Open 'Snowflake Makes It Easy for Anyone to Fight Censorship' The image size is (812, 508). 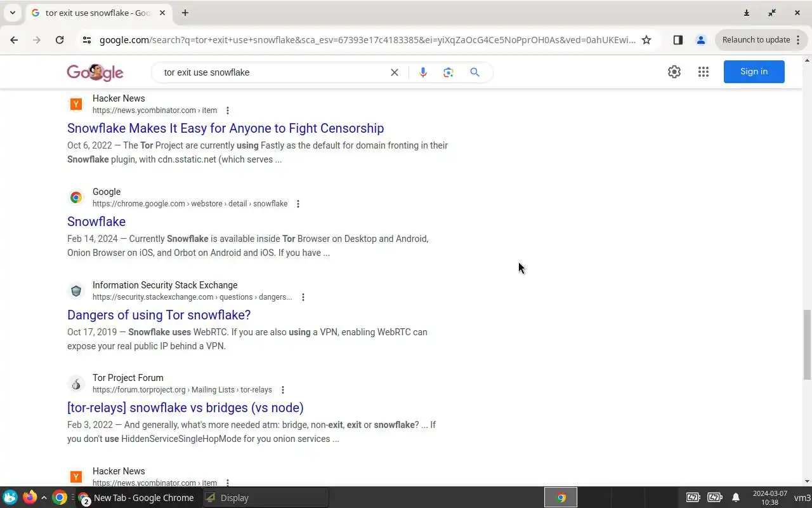pyautogui.click(x=225, y=128)
